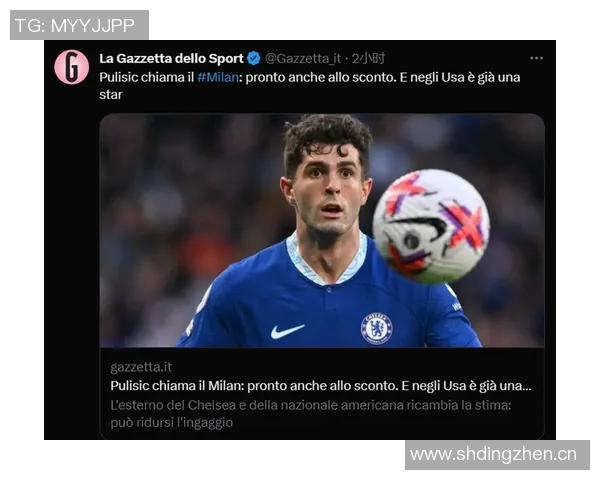Click the TG: MYYJJPP watermark label
This screenshot has height=480, width=600.
(x=79, y=25)
